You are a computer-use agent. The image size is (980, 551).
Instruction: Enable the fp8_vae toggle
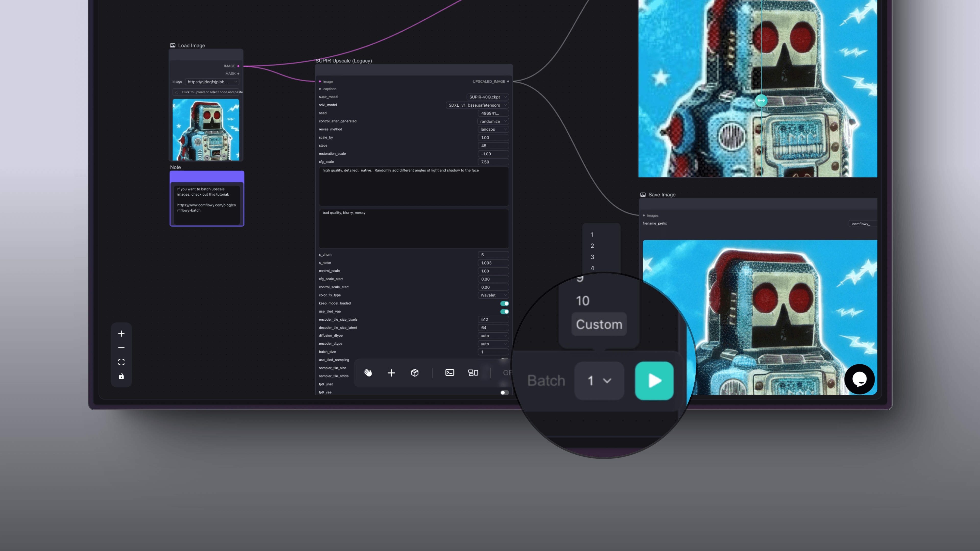[x=505, y=392]
